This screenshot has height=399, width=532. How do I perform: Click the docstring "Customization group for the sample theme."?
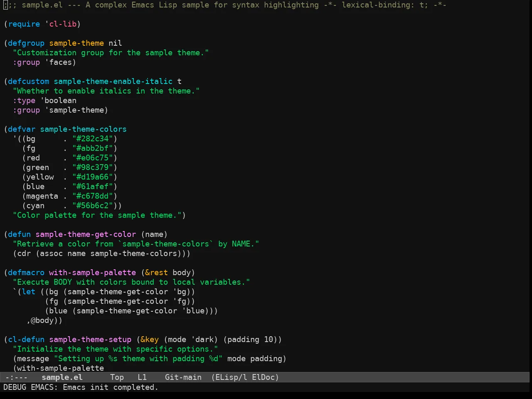pyautogui.click(x=111, y=53)
